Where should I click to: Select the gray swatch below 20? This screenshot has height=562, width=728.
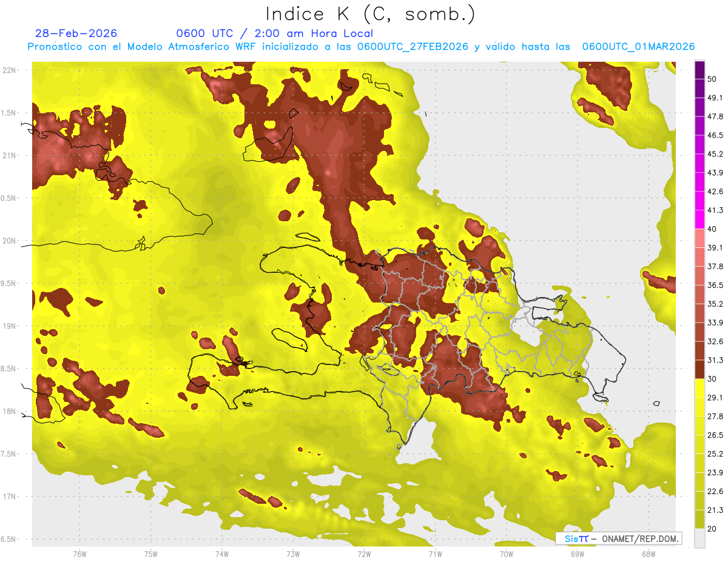[x=699, y=538]
